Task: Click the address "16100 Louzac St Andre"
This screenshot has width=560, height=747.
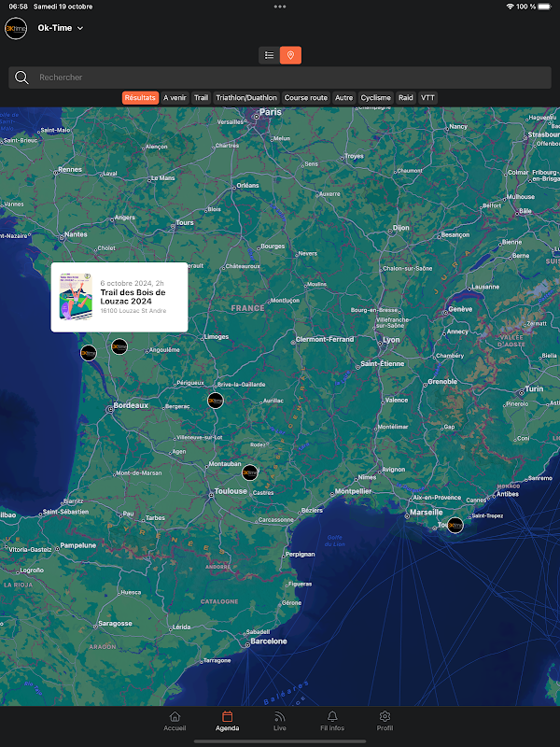Action: tap(133, 311)
